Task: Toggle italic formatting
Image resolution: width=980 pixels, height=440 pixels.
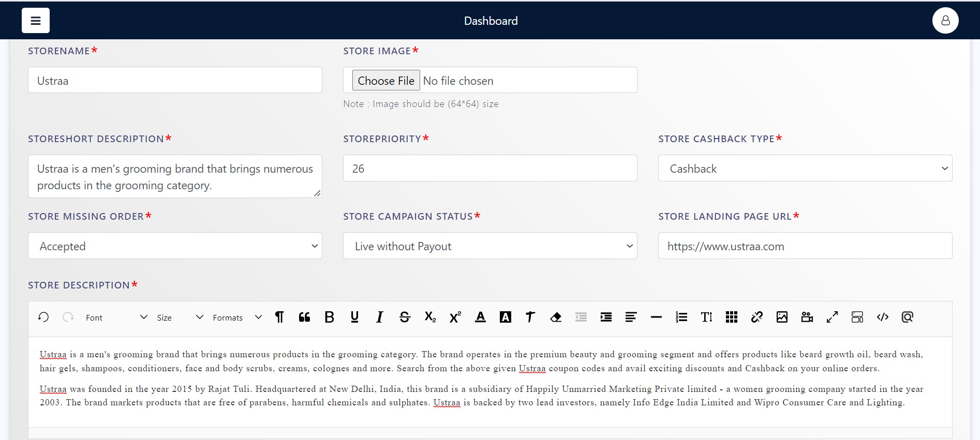Action: 379,317
